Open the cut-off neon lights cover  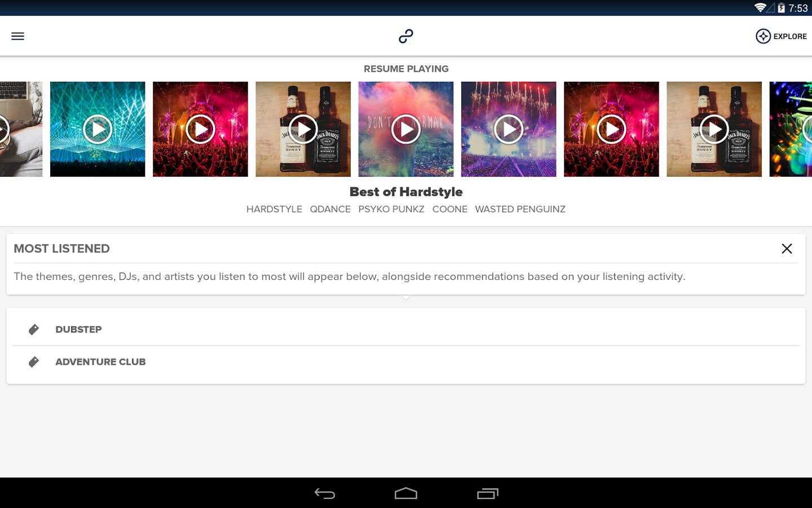click(x=791, y=129)
